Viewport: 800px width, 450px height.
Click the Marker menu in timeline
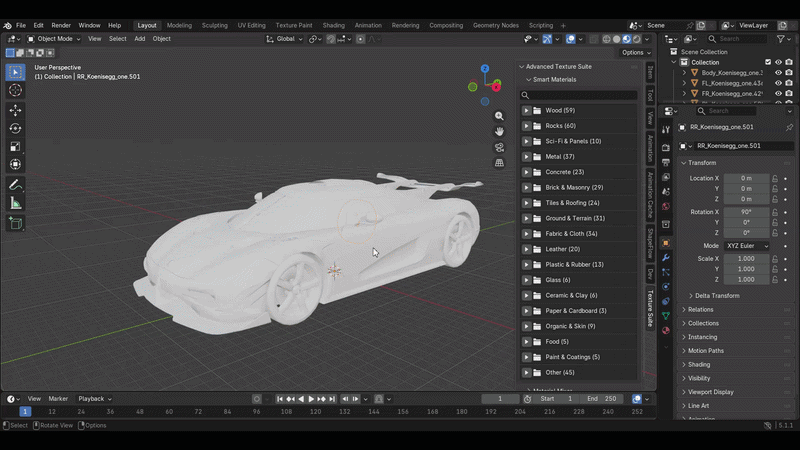point(58,399)
